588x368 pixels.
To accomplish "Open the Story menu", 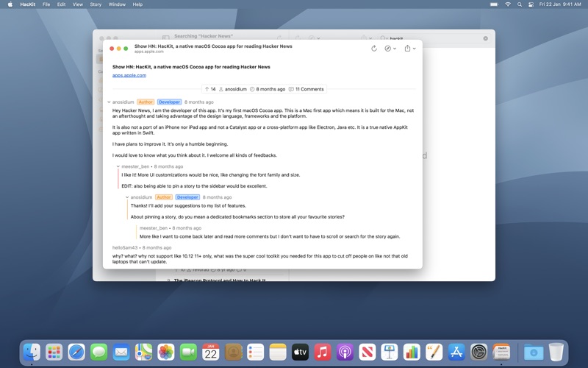I will click(x=96, y=4).
